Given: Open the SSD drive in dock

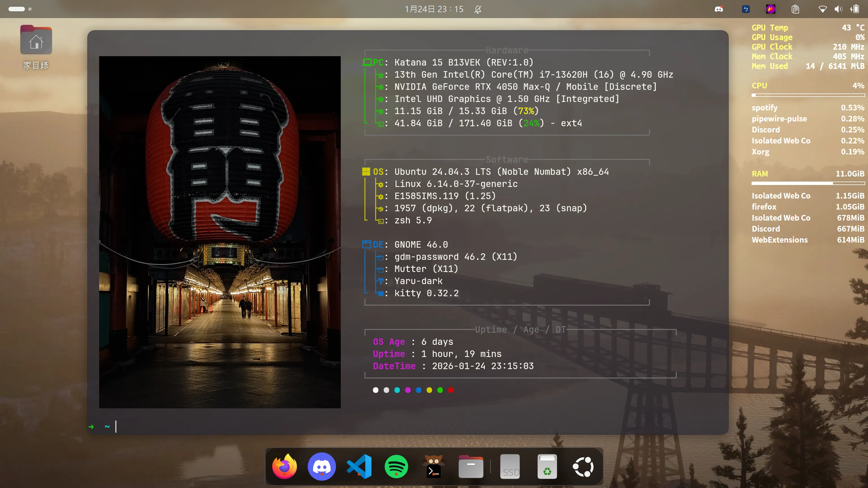Looking at the screenshot, I should click(x=510, y=467).
